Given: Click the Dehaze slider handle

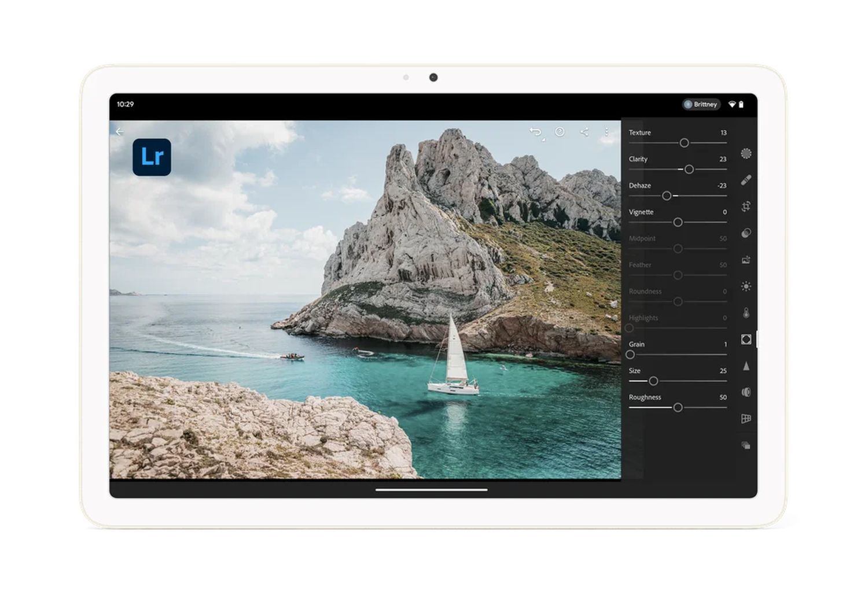Looking at the screenshot, I should click(x=667, y=196).
